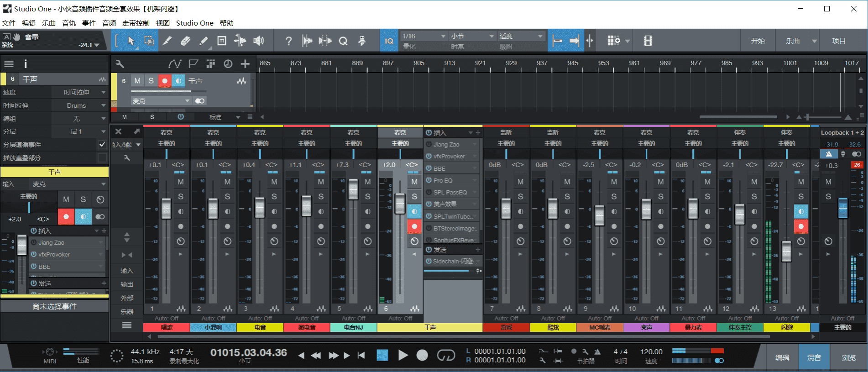868x372 pixels.
Task: Activate the Listen speaker tool
Action: point(259,41)
